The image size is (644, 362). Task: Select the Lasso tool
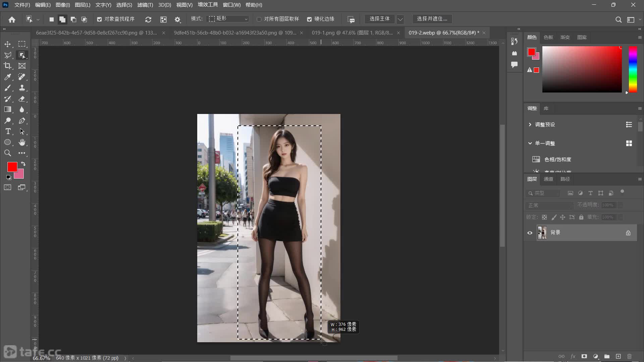pyautogui.click(x=8, y=55)
